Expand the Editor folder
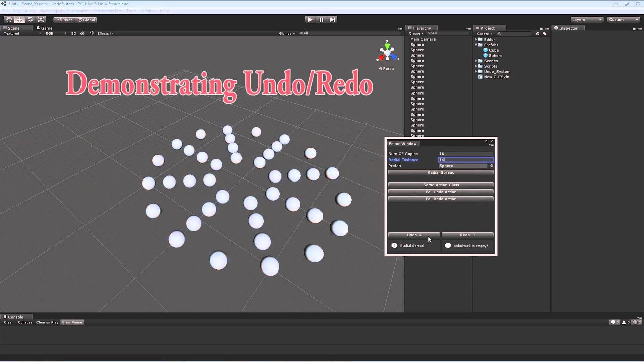Viewport: 644px width, 362px height. 476,39
